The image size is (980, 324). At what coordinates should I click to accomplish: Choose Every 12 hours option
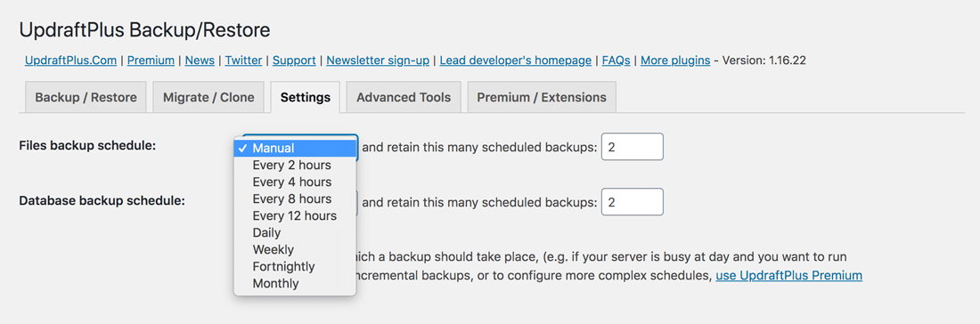click(295, 216)
